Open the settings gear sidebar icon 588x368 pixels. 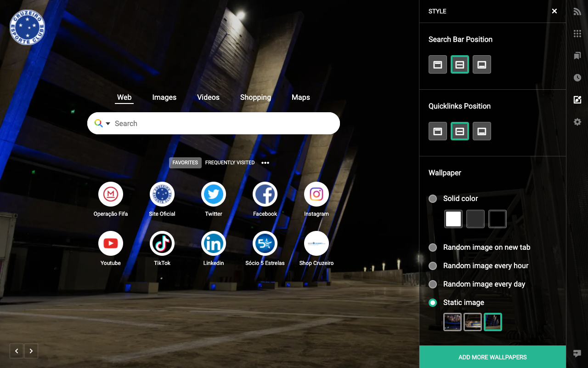click(577, 122)
